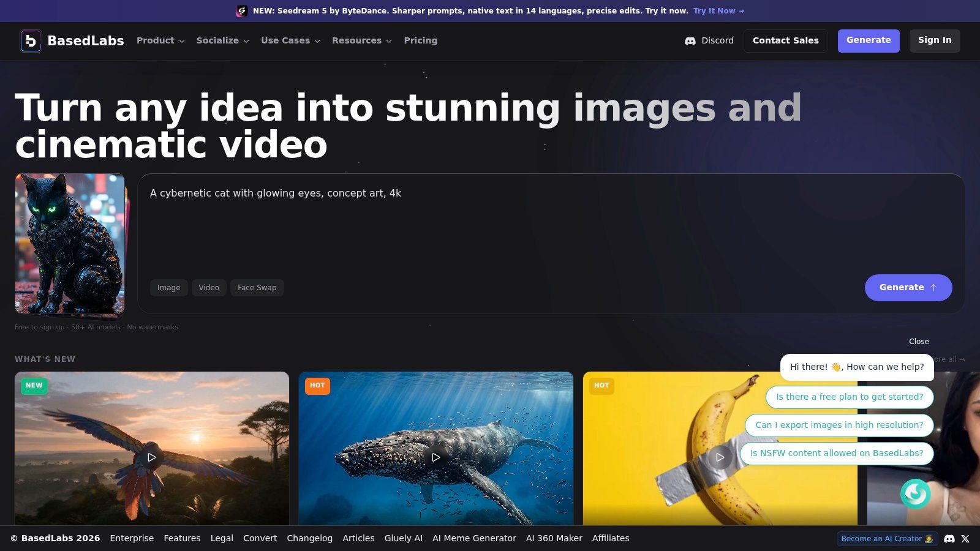Viewport: 980px width, 551px height.
Task: Click the Contact Sales button
Action: (785, 40)
